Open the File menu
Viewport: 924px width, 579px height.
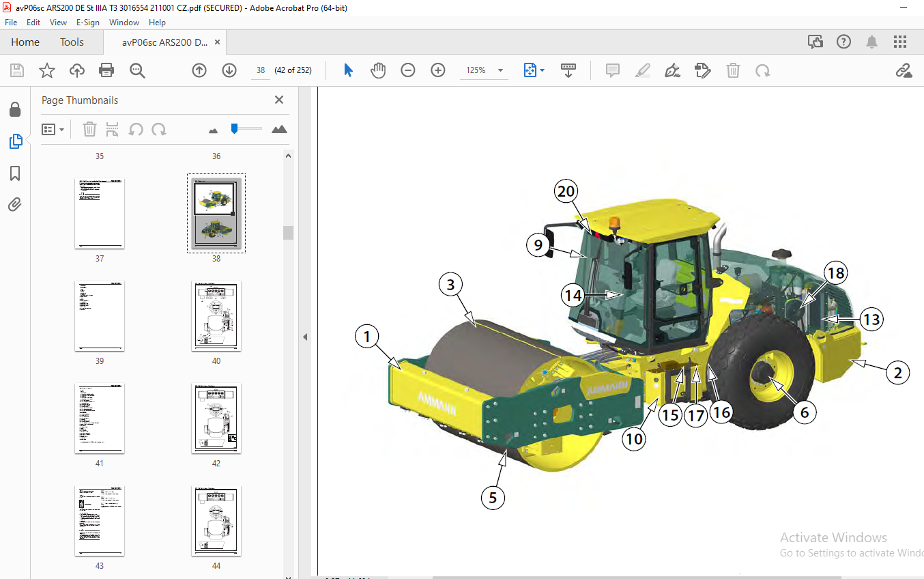(x=11, y=23)
